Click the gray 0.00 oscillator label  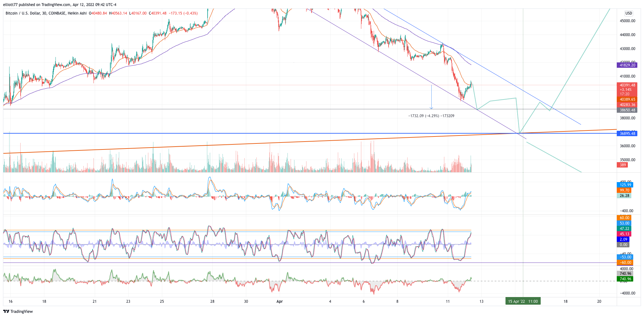click(623, 245)
